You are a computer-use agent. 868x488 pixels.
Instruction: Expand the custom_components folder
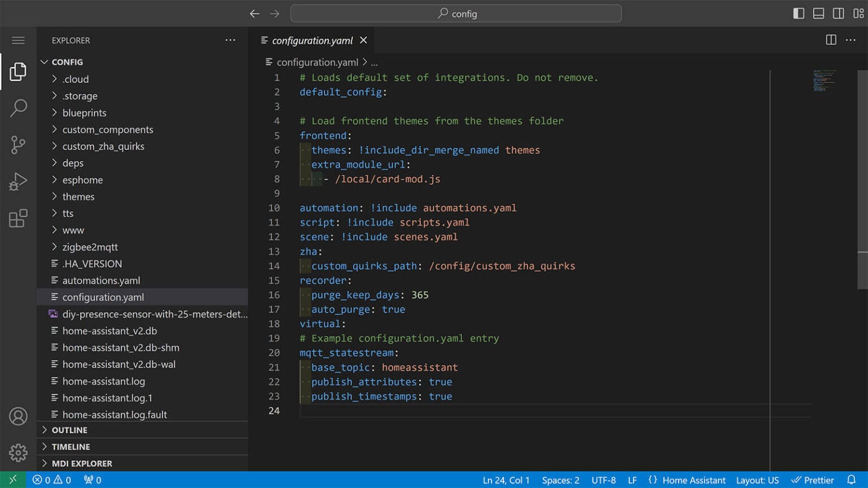pyautogui.click(x=107, y=129)
